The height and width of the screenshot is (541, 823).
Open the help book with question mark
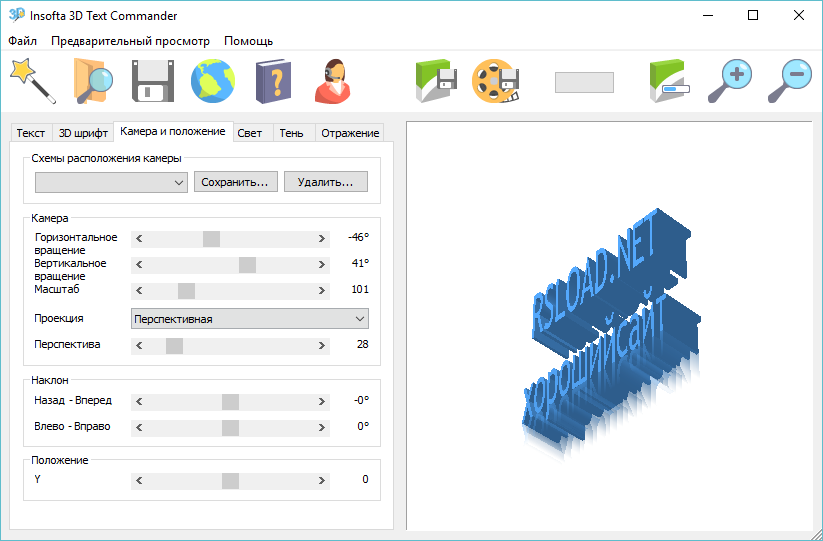click(273, 81)
